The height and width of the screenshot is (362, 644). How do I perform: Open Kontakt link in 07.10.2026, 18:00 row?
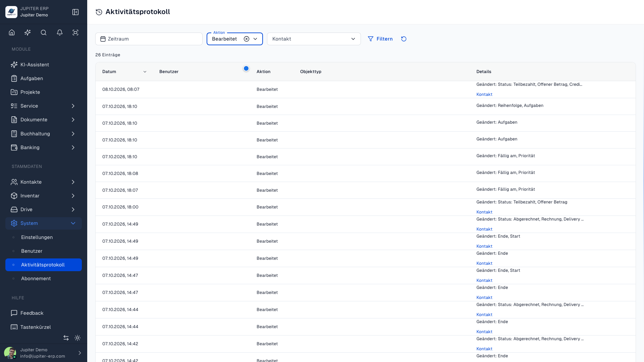[x=484, y=212]
